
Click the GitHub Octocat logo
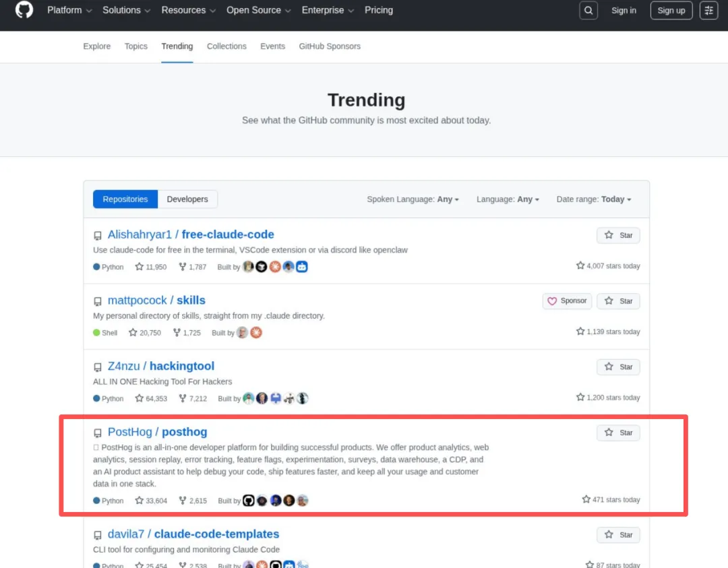click(x=24, y=9)
